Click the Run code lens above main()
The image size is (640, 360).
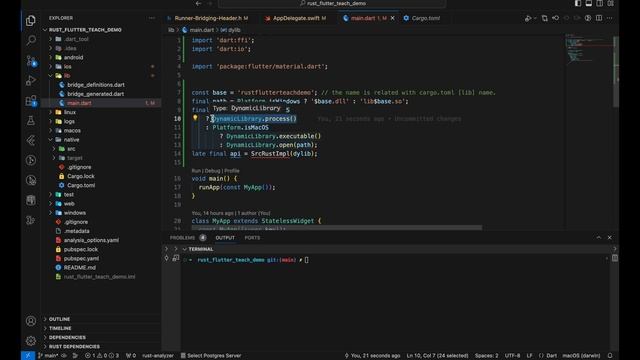click(196, 171)
